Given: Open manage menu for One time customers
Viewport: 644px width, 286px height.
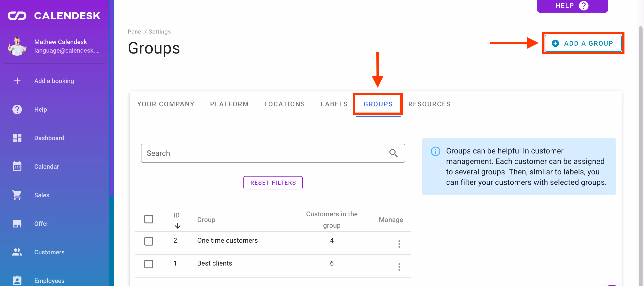Looking at the screenshot, I should [x=399, y=244].
